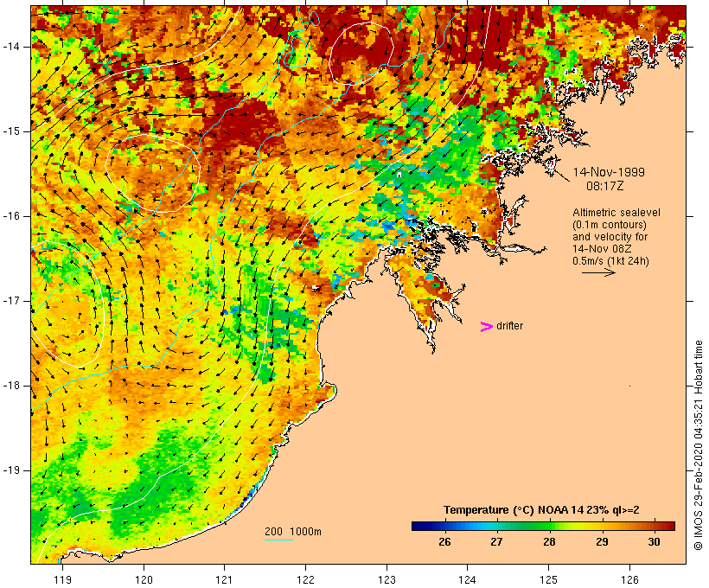Click the date label 14-Nov-1999
Image resolution: width=709 pixels, height=588 pixels.
[x=609, y=172]
